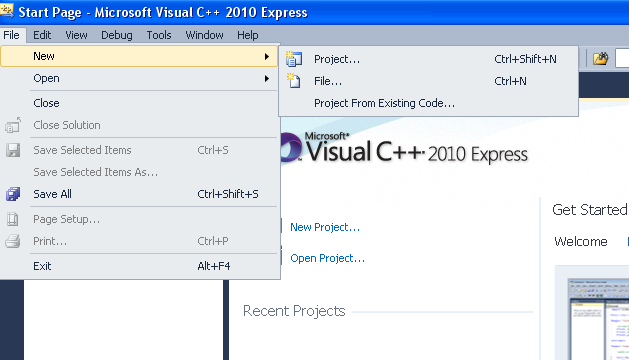This screenshot has height=360, width=629.
Task: Open the Tools menu
Action: tap(159, 35)
